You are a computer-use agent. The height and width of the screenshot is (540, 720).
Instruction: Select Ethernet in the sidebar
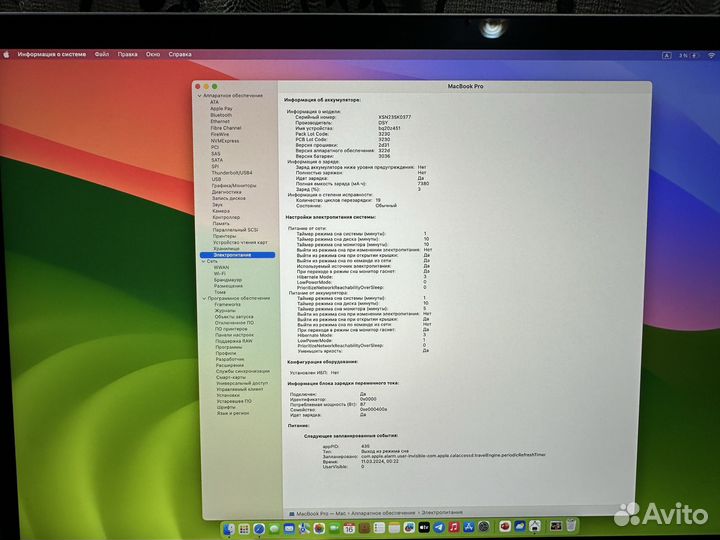(x=220, y=121)
